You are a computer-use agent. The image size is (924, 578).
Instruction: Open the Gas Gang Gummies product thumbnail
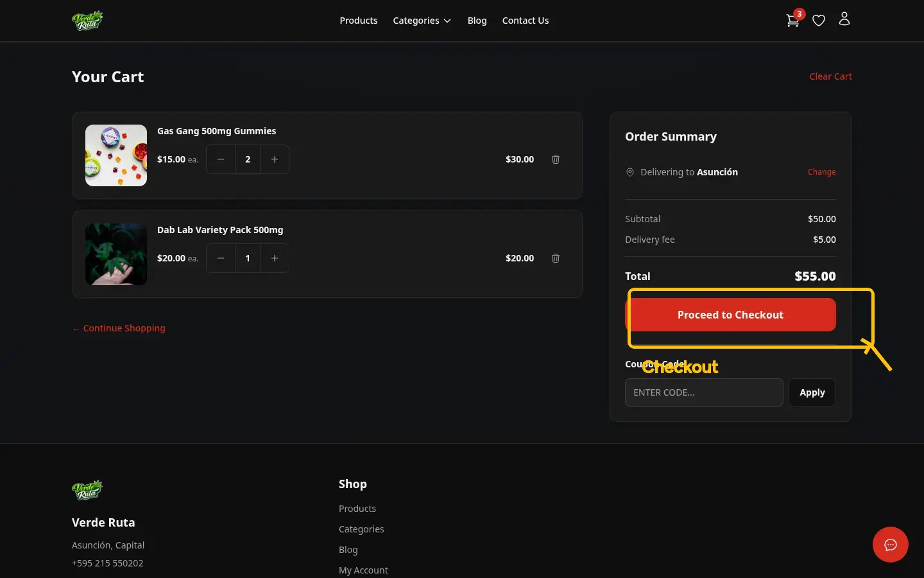[116, 155]
